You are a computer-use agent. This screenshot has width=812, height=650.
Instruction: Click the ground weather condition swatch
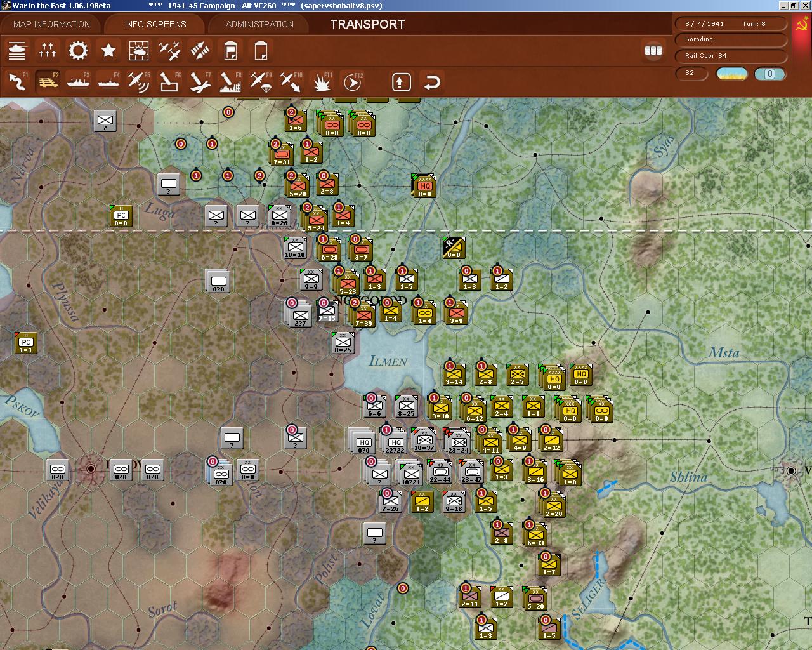pos(731,74)
